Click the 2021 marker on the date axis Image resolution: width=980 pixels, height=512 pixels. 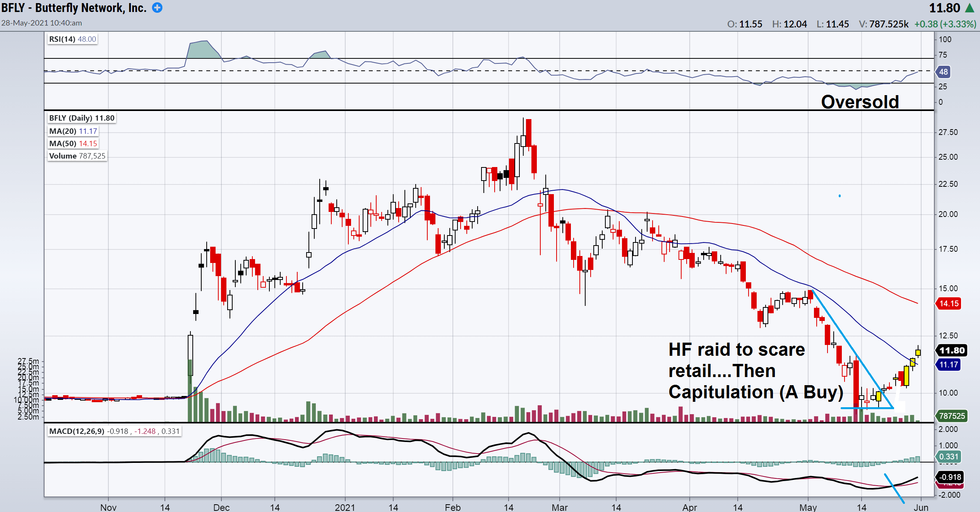[x=344, y=507]
